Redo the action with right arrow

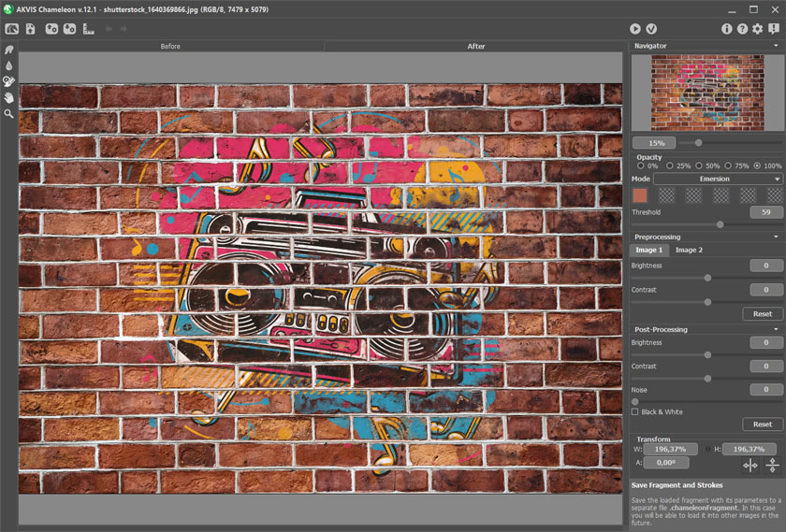pyautogui.click(x=124, y=29)
